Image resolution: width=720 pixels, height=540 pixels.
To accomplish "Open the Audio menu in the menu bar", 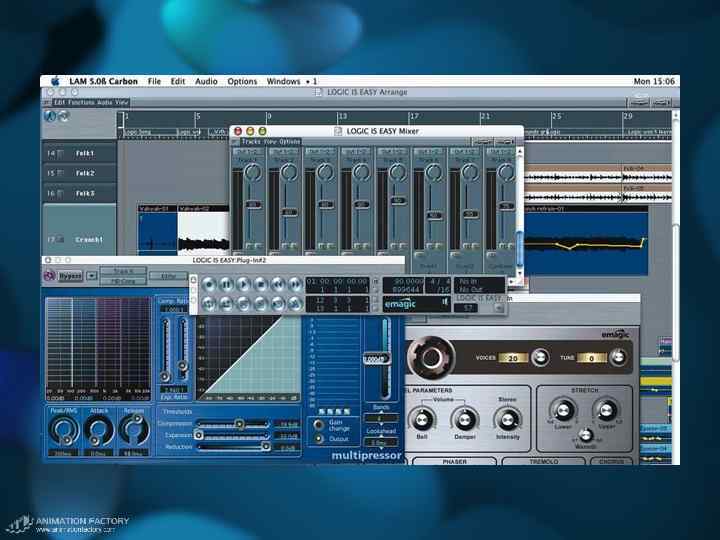I will (x=206, y=81).
